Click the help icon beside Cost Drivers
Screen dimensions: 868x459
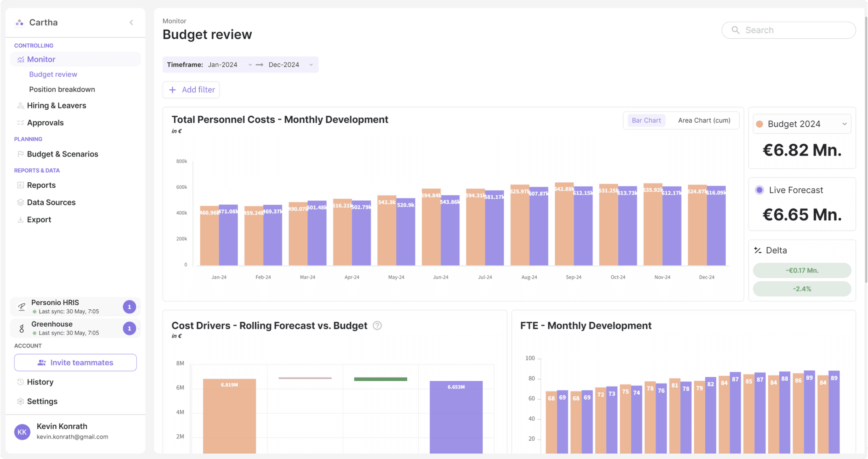point(377,325)
